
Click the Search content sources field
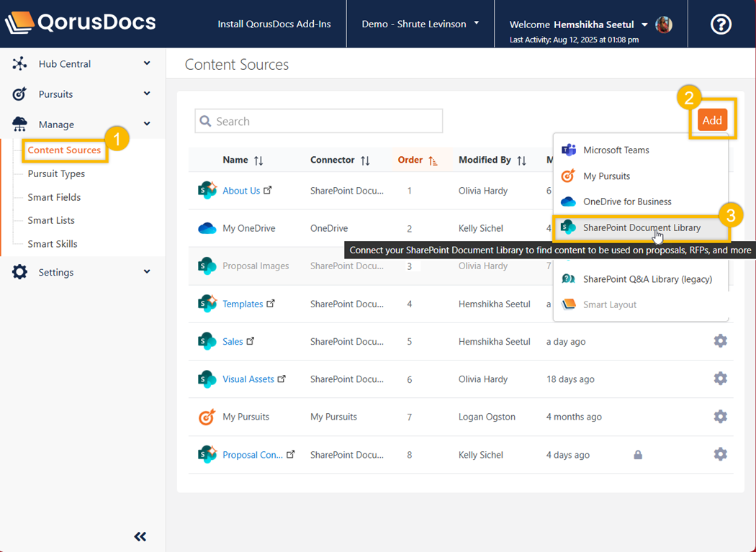319,122
